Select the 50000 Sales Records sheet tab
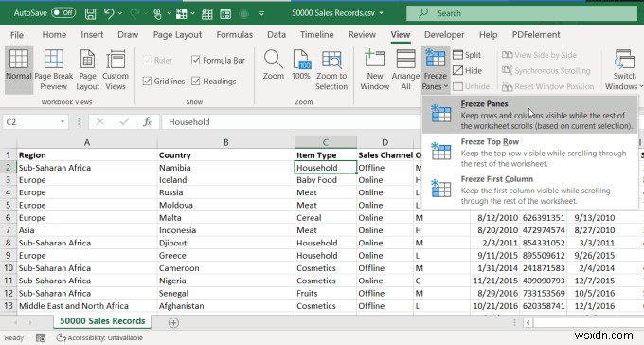This screenshot has width=644, height=345. pyautogui.click(x=102, y=321)
